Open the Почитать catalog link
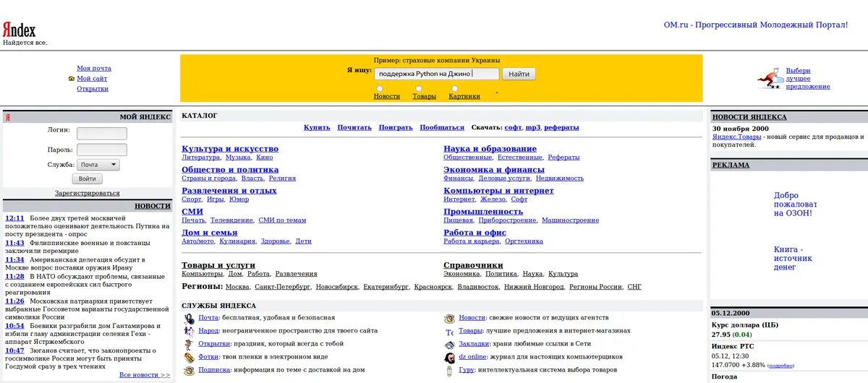 coord(354,127)
